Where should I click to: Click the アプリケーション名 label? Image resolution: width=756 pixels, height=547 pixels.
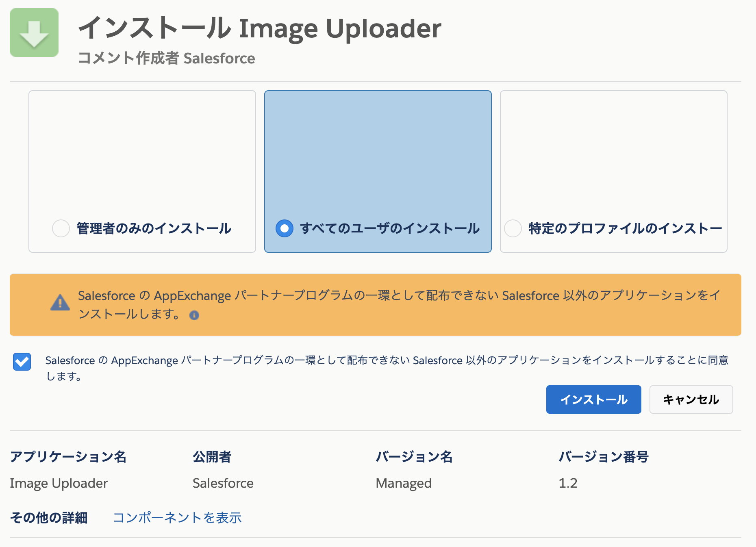click(68, 457)
